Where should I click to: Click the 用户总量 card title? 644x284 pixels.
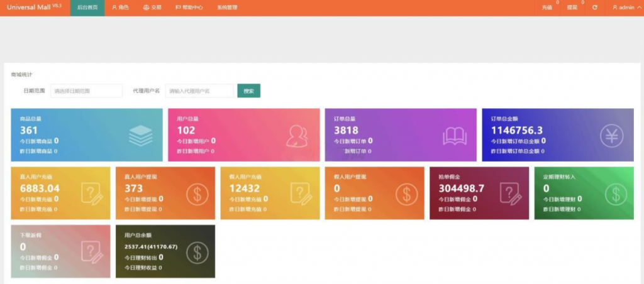click(187, 119)
